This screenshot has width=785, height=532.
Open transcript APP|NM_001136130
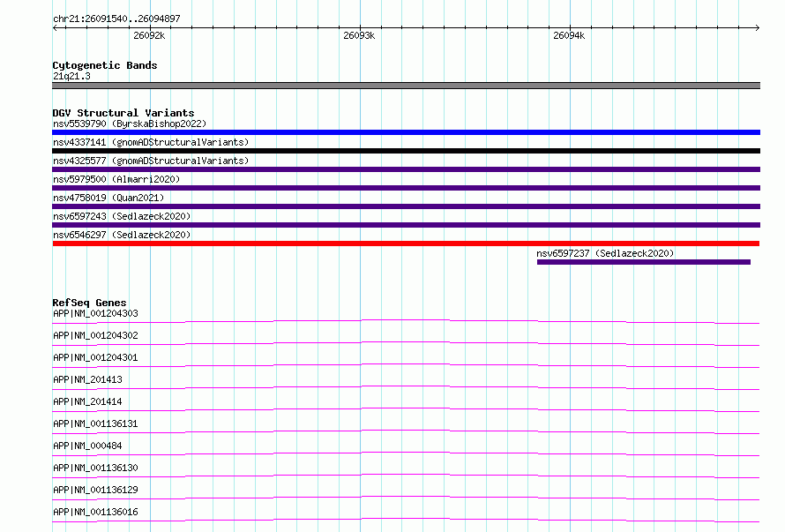point(95,468)
